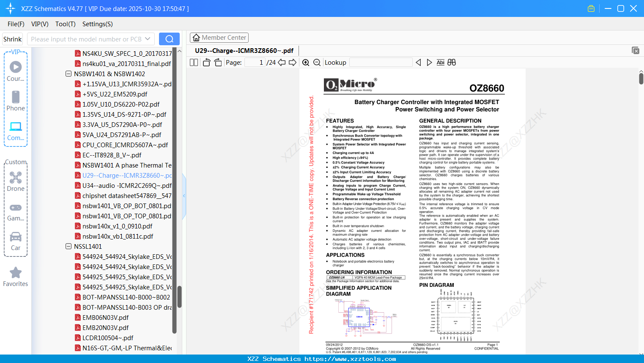Open the VIP(V) menu
644x363 pixels.
pyautogui.click(x=40, y=24)
